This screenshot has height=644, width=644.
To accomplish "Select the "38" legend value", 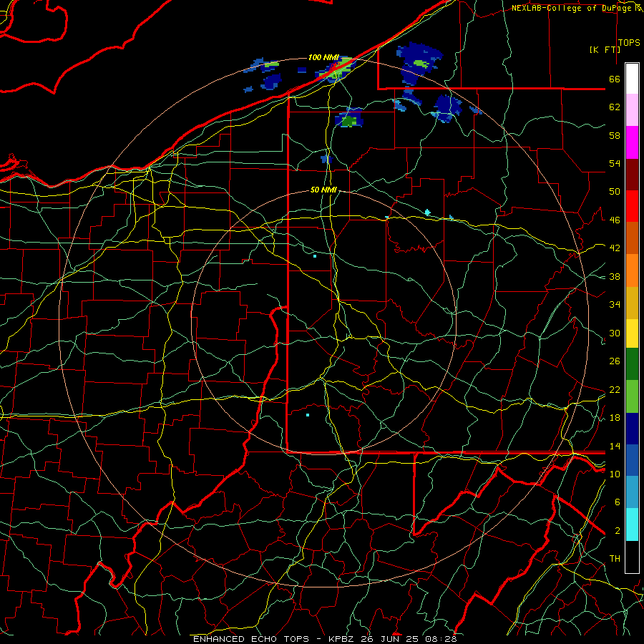I will coord(615,277).
